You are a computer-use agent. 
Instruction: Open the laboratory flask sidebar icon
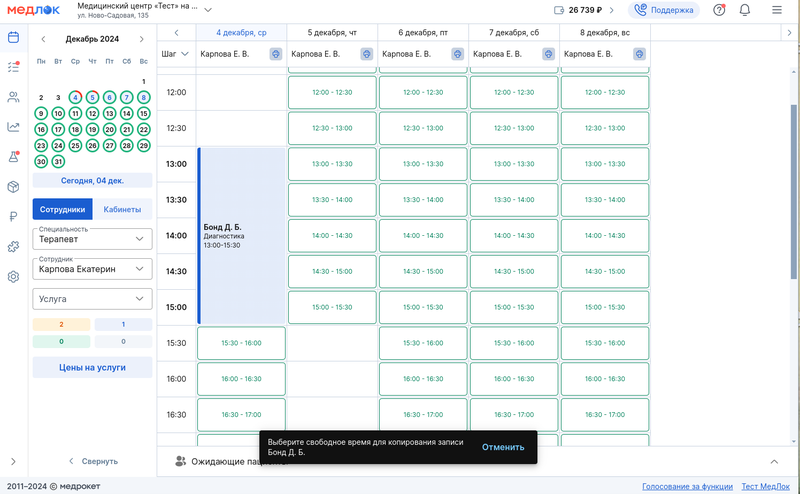click(13, 157)
